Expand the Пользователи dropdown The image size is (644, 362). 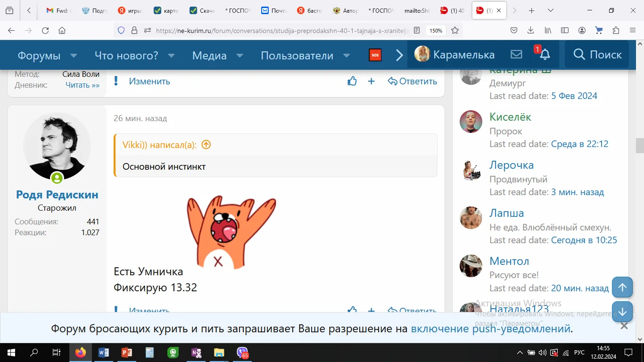[x=297, y=55]
